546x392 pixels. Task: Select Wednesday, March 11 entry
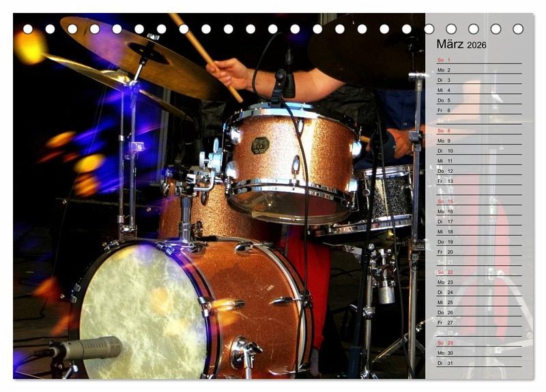[478, 161]
